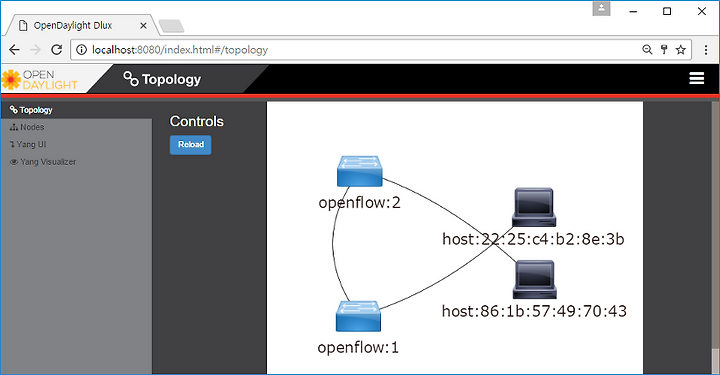This screenshot has height=375, width=720.
Task: Reload the browser page
Action: tap(56, 50)
